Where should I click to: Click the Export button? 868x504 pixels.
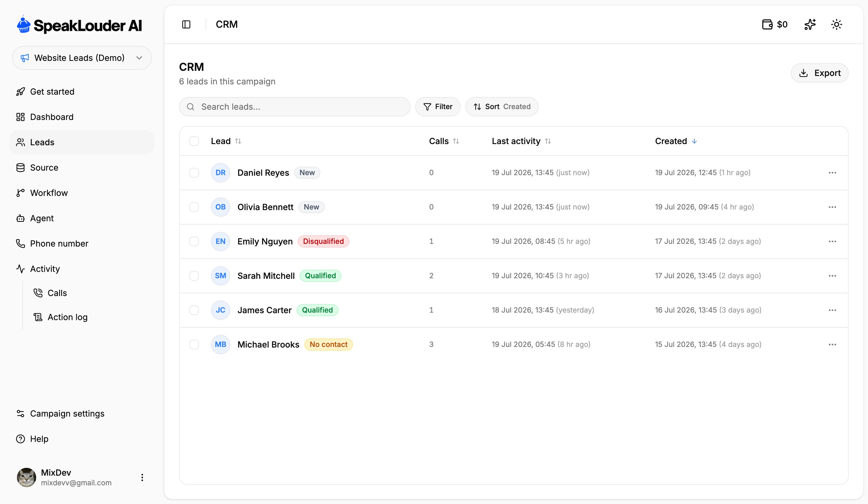click(819, 73)
